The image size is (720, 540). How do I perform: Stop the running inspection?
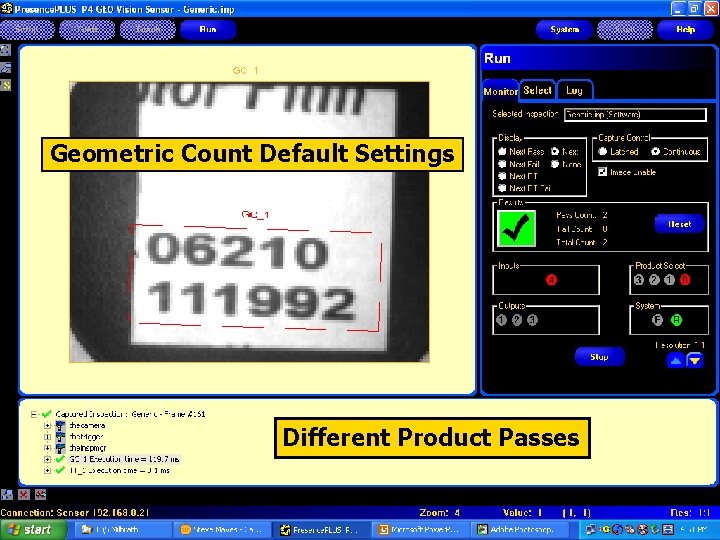tap(600, 357)
